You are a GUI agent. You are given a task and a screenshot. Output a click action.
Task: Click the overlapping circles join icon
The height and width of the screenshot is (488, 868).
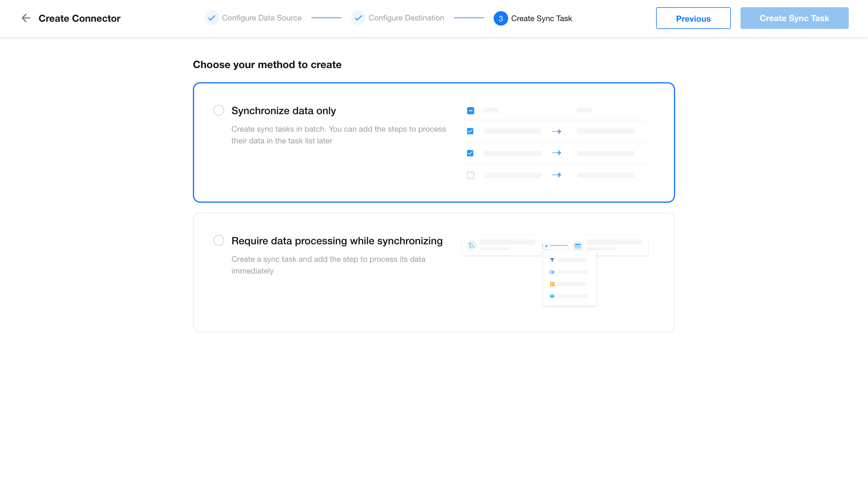pos(552,272)
